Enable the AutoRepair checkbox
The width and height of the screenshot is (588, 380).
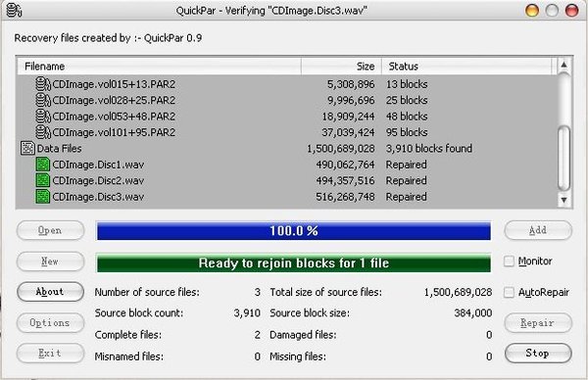pos(509,292)
